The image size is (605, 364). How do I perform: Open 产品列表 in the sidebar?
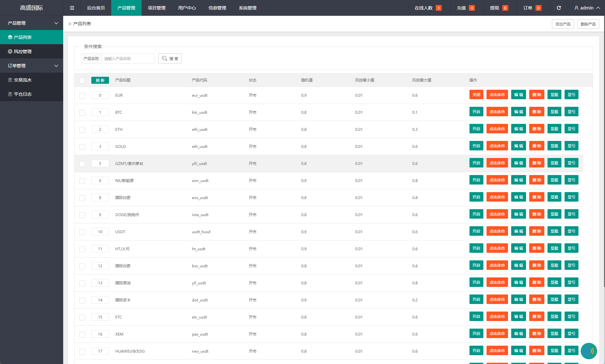tap(32, 37)
